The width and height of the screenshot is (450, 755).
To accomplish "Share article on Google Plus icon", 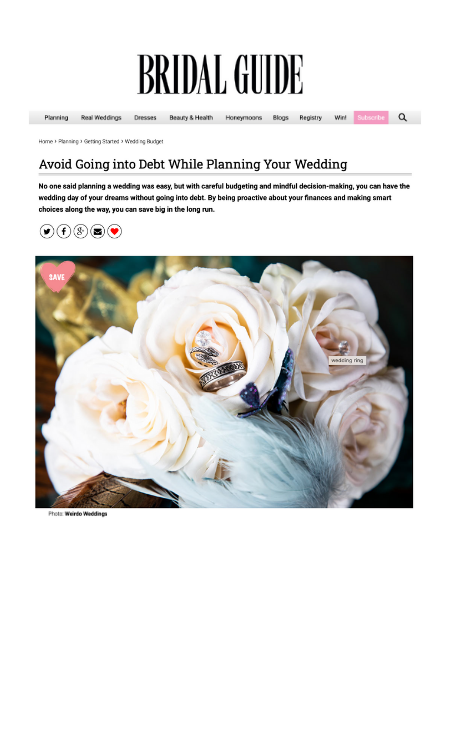I will coord(80,232).
